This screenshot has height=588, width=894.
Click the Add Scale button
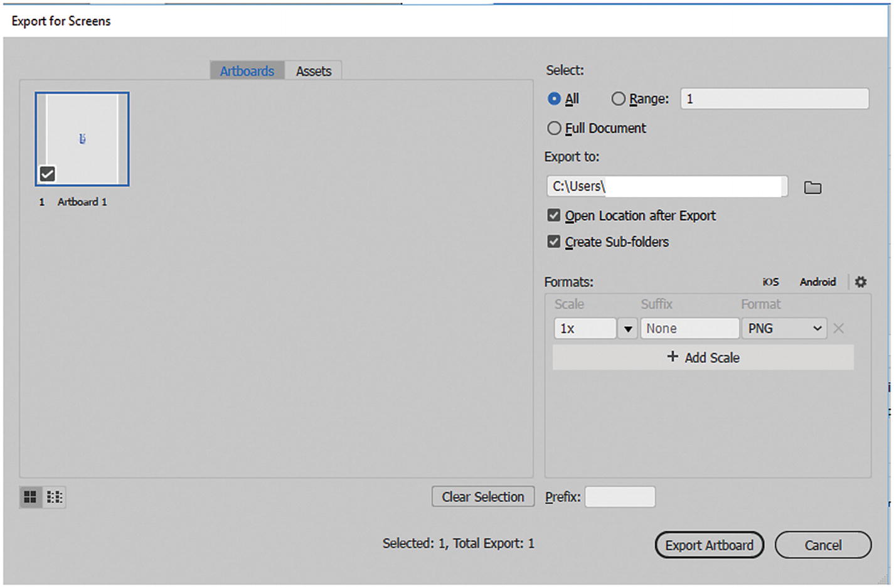(x=703, y=357)
